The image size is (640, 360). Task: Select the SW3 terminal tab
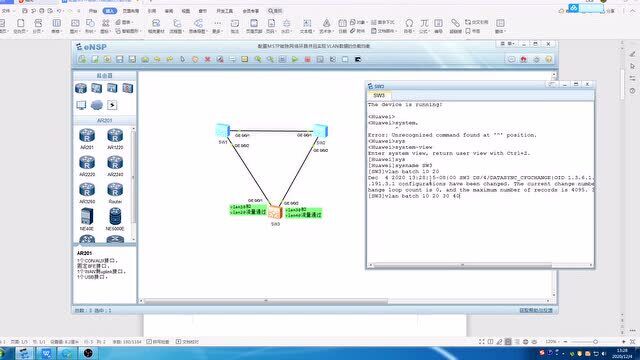click(379, 96)
